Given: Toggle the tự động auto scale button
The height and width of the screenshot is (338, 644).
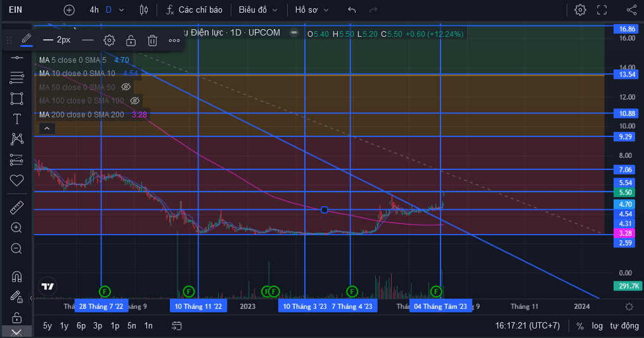Looking at the screenshot, I should [624, 326].
